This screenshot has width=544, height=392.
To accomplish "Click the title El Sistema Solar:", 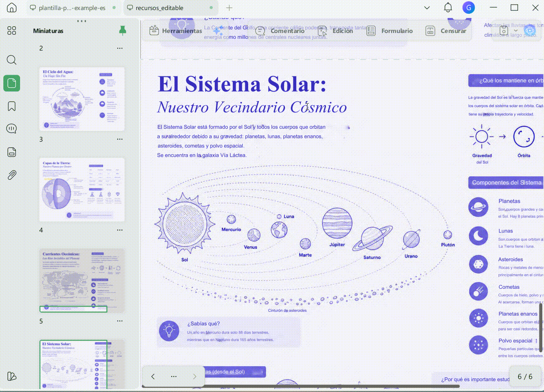I will [x=242, y=84].
